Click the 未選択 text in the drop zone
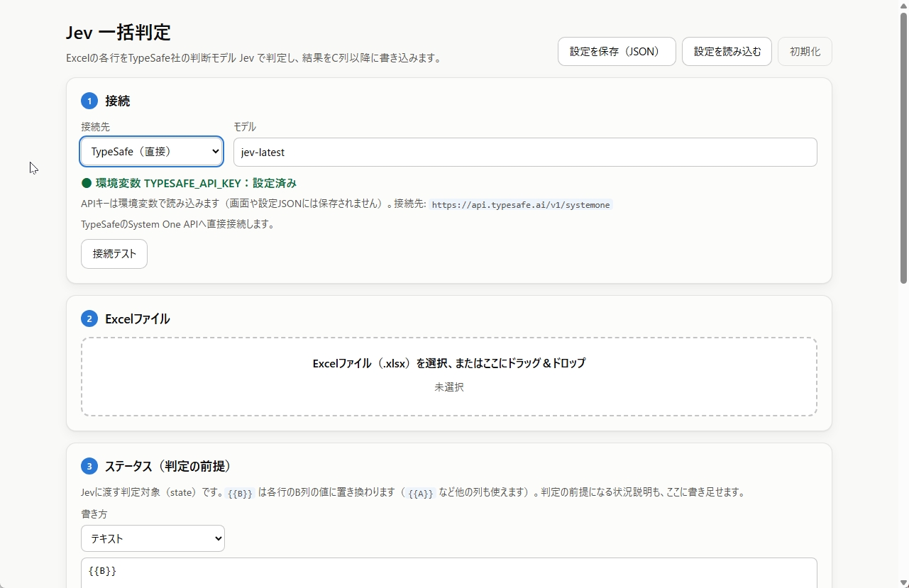909x588 pixels. coord(449,387)
